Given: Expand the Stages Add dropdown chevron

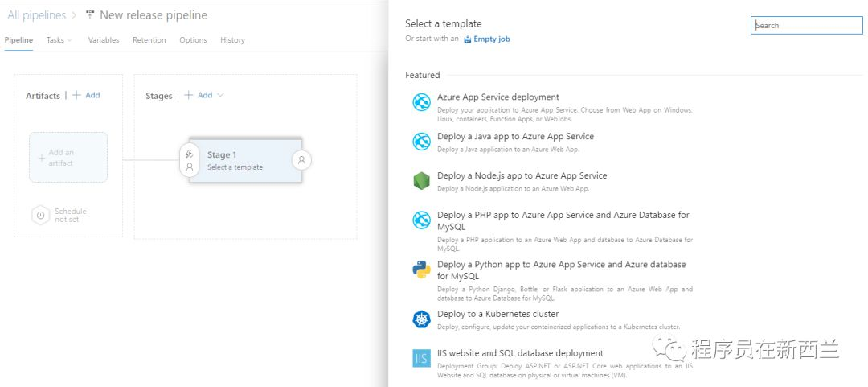Looking at the screenshot, I should pyautogui.click(x=220, y=96).
